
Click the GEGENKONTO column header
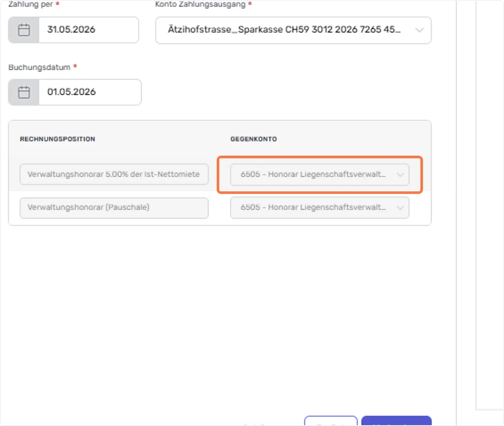(254, 139)
